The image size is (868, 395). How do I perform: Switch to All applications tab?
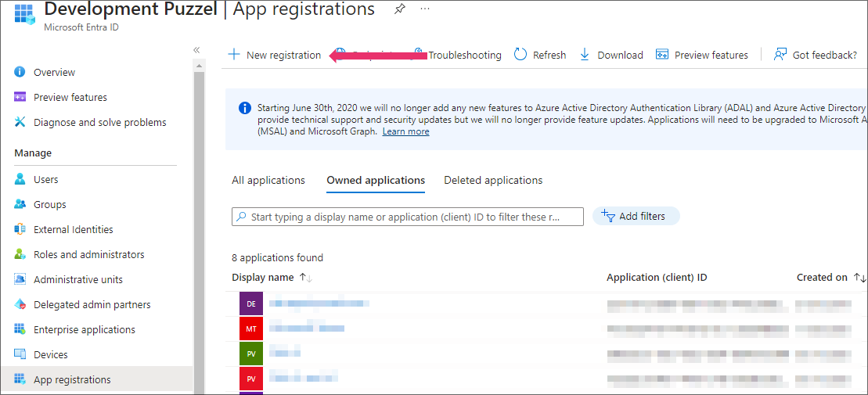pyautogui.click(x=268, y=181)
